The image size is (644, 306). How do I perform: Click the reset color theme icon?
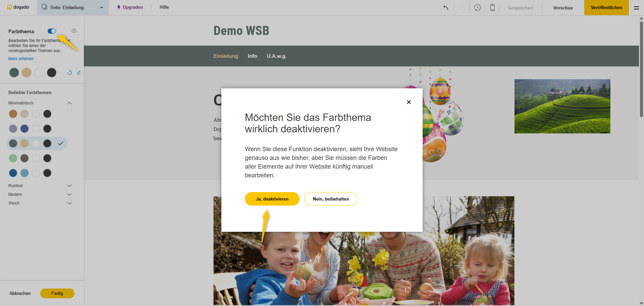point(69,73)
